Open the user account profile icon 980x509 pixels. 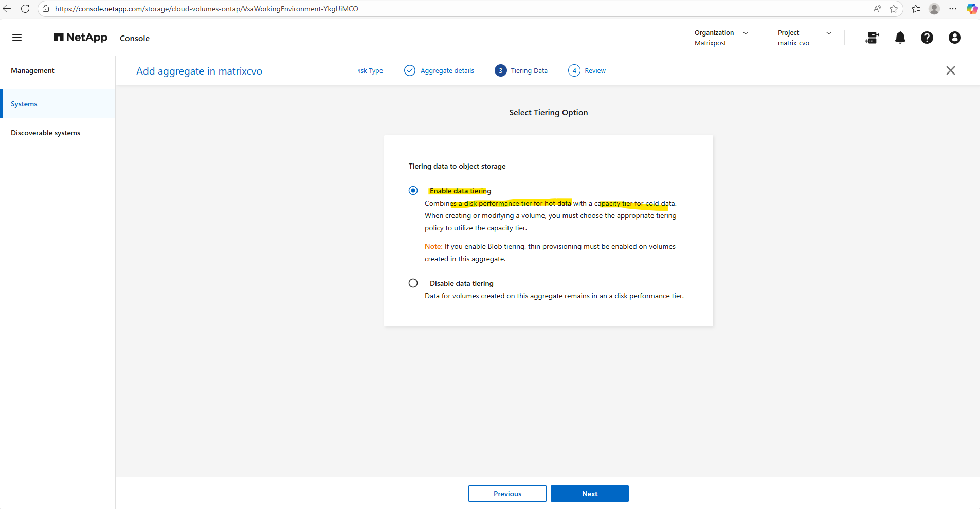(x=954, y=38)
